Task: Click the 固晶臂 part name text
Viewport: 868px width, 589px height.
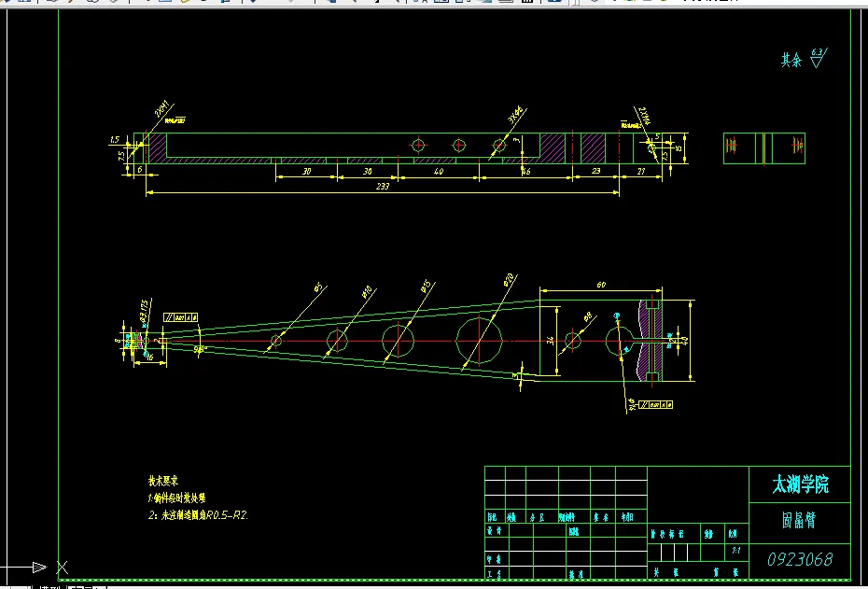Action: coord(799,520)
